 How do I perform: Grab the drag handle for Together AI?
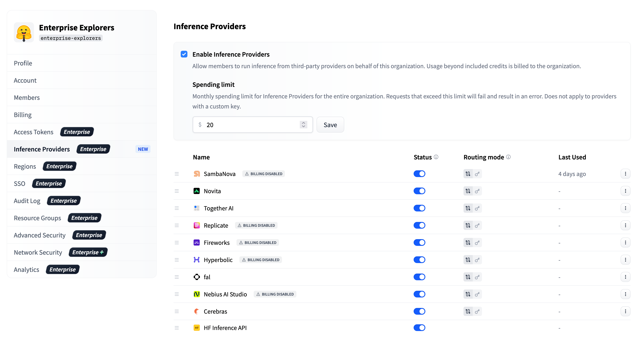177,208
